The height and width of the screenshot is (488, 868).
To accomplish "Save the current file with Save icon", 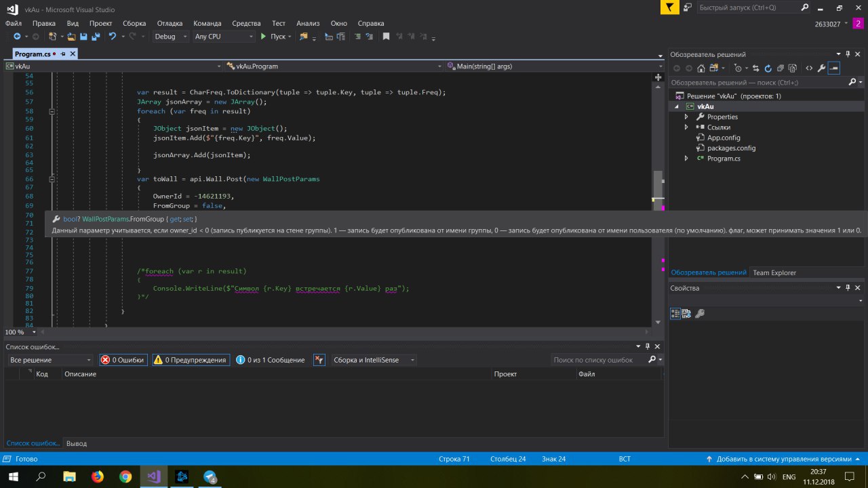I will tap(84, 37).
